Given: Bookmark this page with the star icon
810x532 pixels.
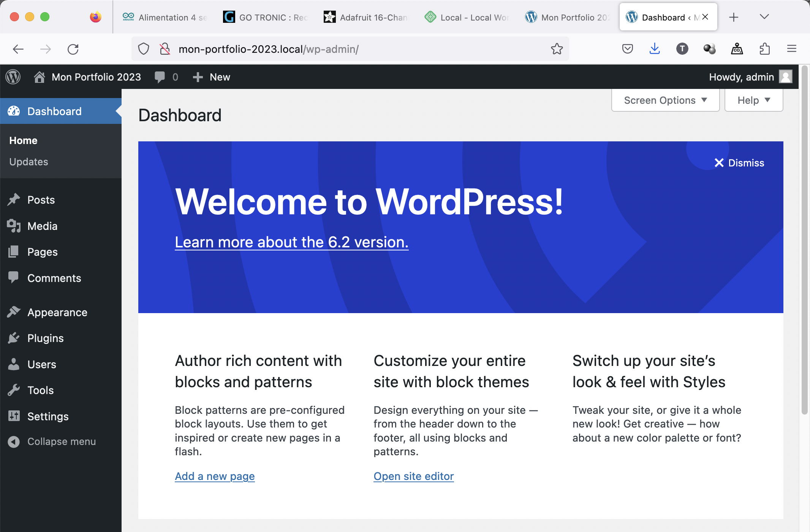Looking at the screenshot, I should (x=557, y=49).
